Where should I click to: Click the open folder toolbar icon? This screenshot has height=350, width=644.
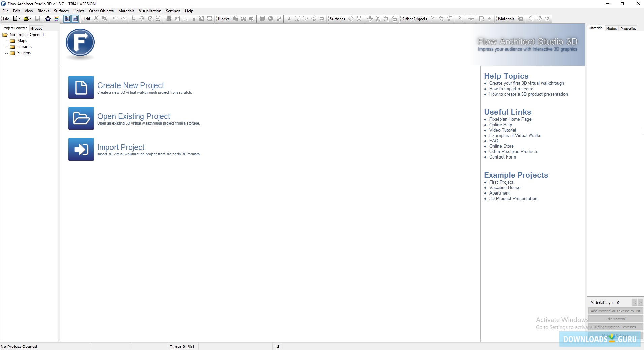[x=27, y=19]
